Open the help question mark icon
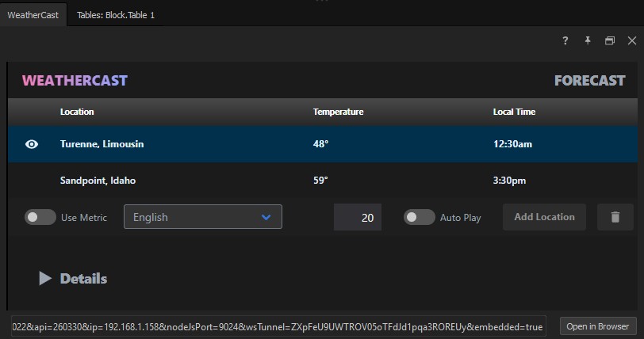The image size is (644, 339). (x=565, y=40)
